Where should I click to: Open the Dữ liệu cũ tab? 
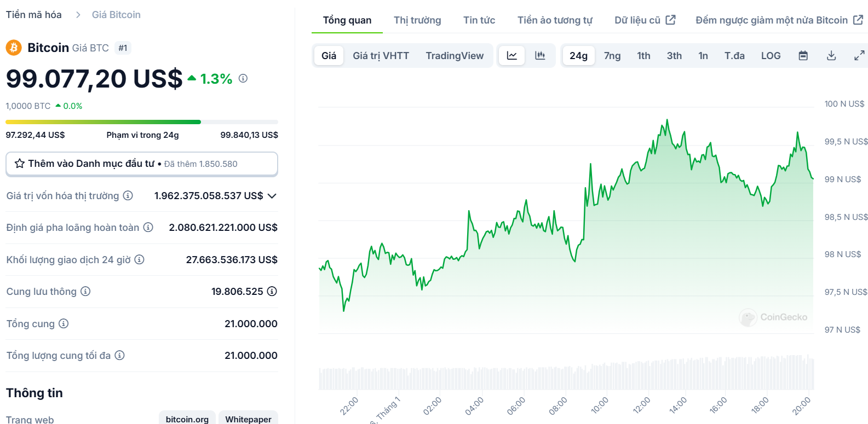(x=645, y=20)
